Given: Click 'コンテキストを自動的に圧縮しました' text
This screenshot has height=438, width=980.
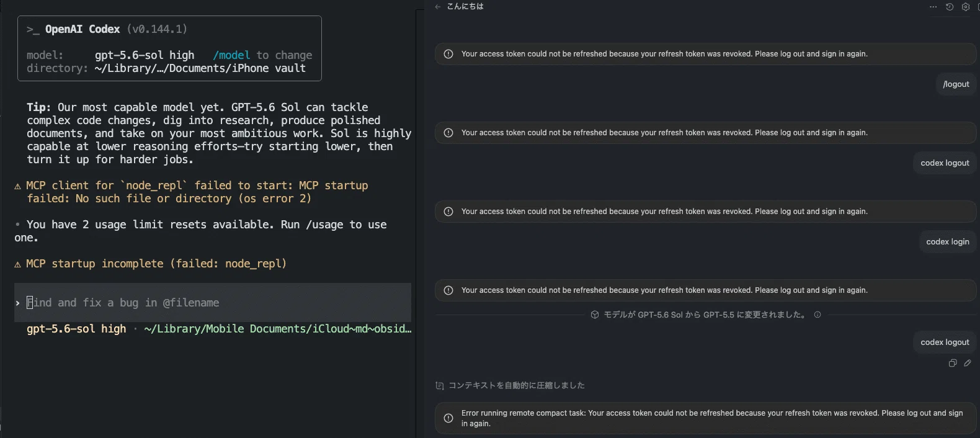Looking at the screenshot, I should 517,385.
